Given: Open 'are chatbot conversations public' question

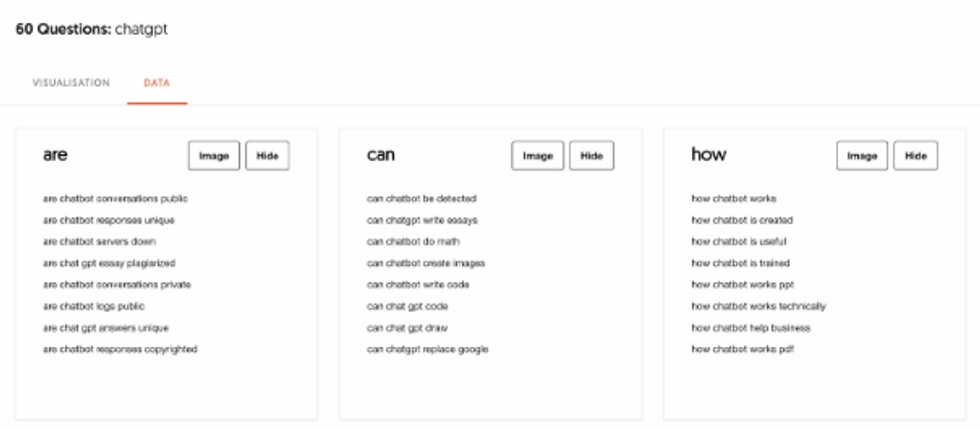Looking at the screenshot, I should coord(115,199).
